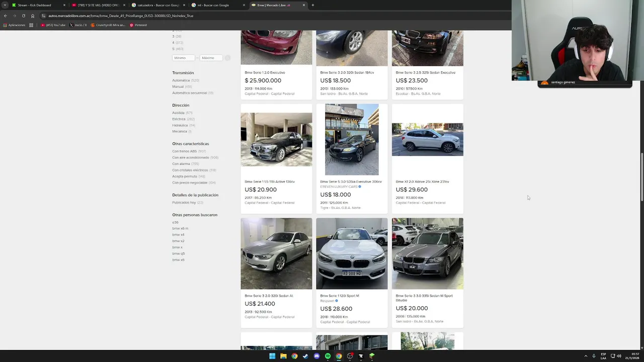Open the Bmw Serie 3 2.0 320i Sedan 184cv title
644x362 pixels.
[347, 72]
